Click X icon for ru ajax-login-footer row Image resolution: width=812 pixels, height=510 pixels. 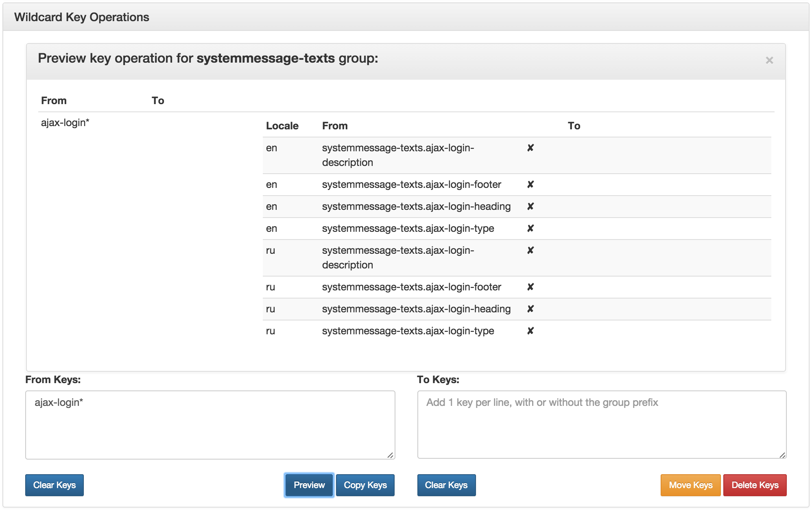530,287
